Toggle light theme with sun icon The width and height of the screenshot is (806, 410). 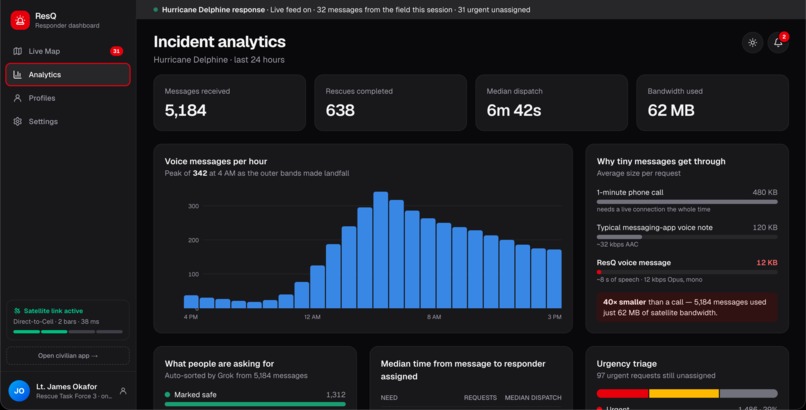[753, 43]
